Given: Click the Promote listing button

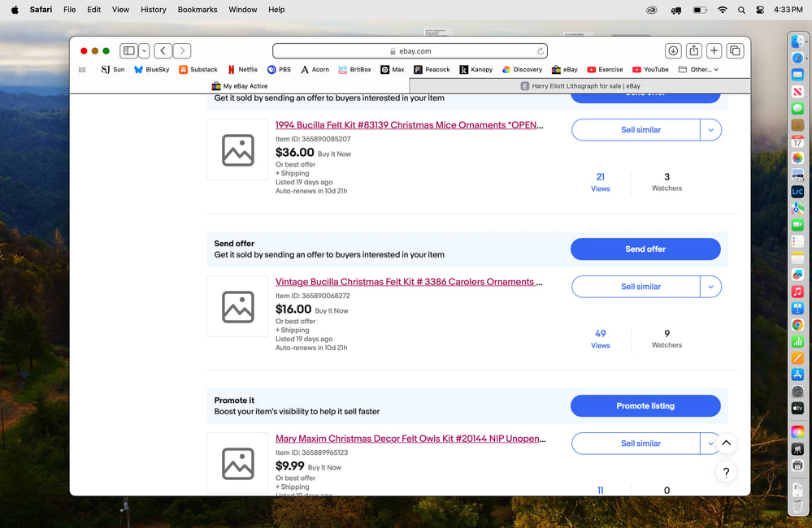Looking at the screenshot, I should 645,406.
